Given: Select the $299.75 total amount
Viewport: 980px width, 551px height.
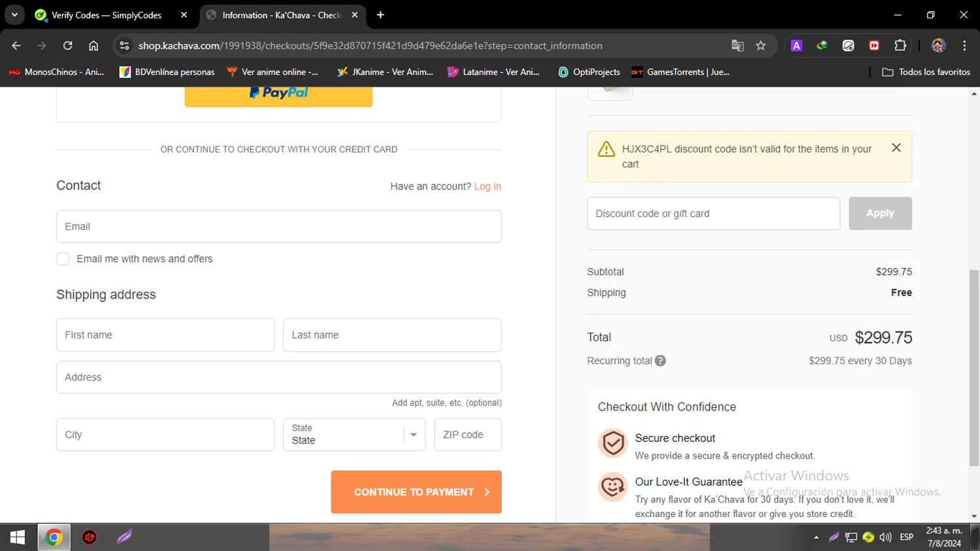Looking at the screenshot, I should (x=883, y=337).
